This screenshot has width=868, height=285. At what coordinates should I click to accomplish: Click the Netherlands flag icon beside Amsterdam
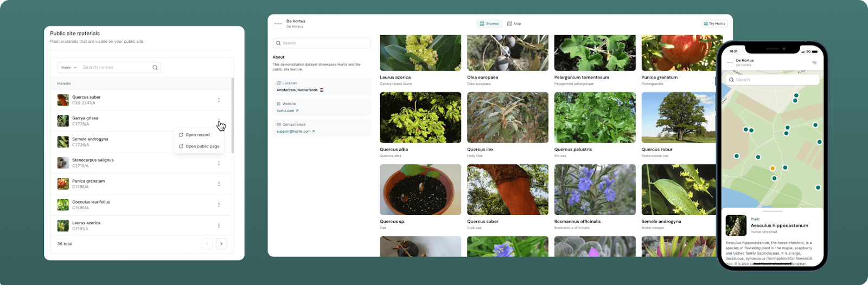(322, 90)
